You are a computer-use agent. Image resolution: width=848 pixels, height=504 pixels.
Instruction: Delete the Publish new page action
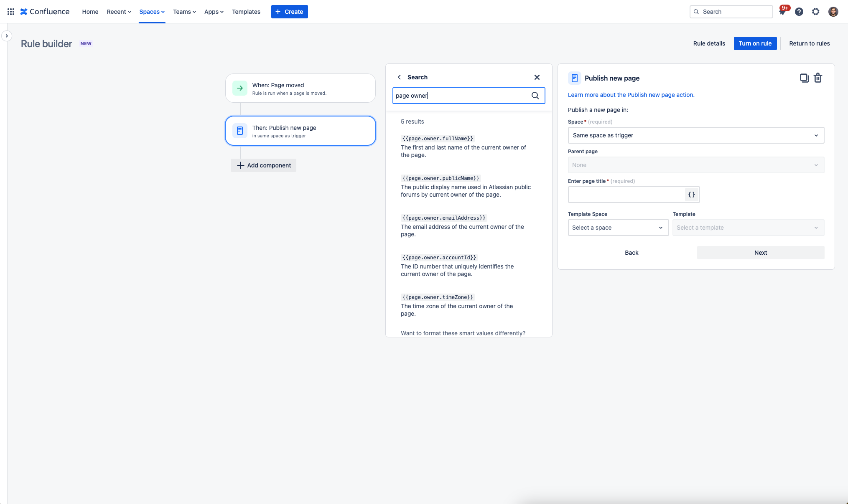click(818, 78)
